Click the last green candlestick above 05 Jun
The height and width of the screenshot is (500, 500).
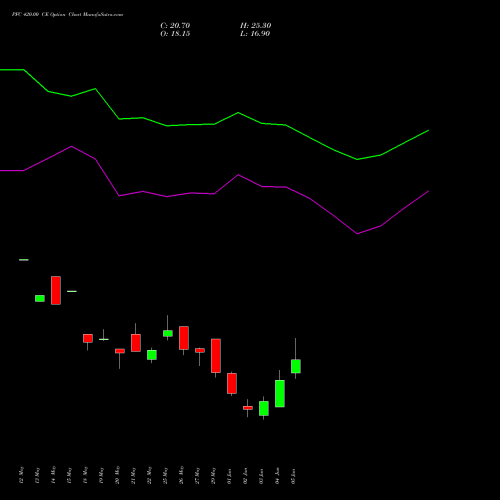[296, 366]
